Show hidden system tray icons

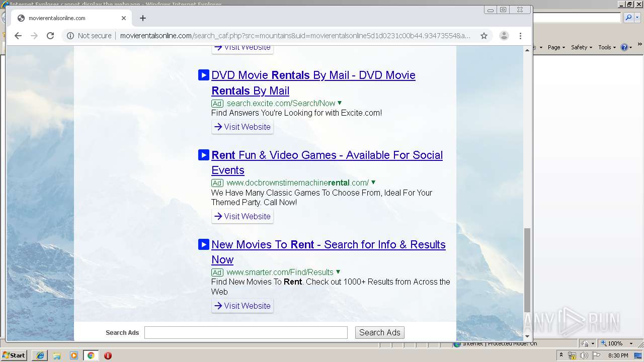(561, 355)
